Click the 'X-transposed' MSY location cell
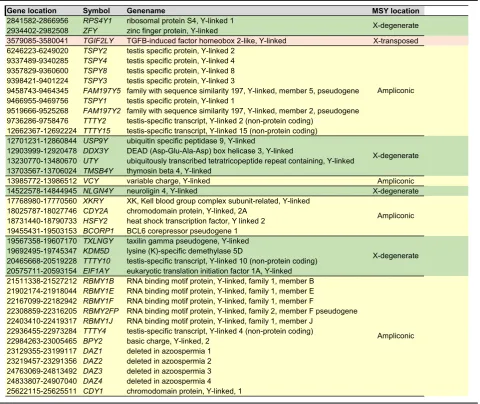 [x=396, y=41]
